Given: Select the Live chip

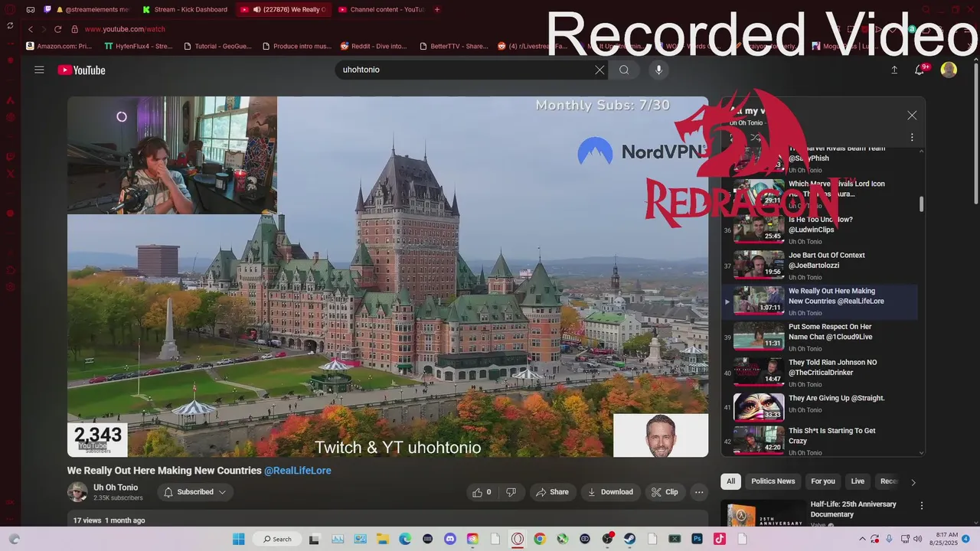Looking at the screenshot, I should (857, 481).
